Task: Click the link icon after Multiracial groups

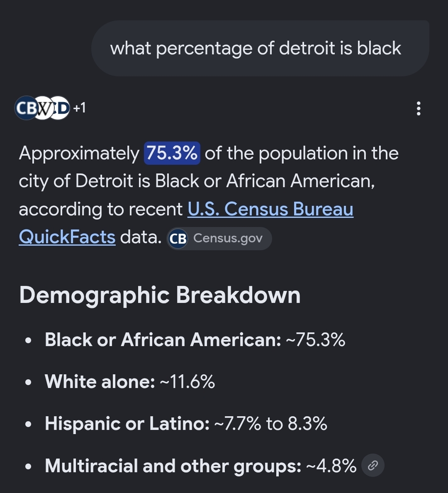Action: (373, 465)
